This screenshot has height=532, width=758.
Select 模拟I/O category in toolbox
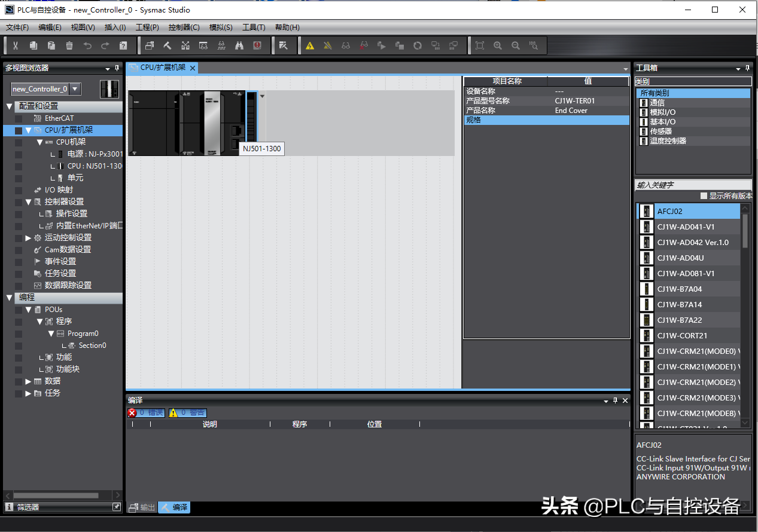pyautogui.click(x=663, y=112)
